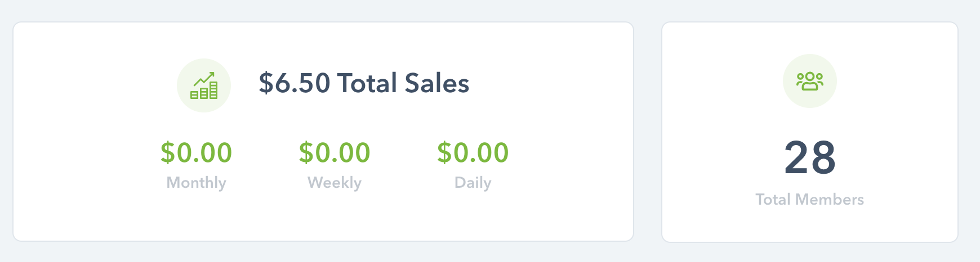Click the word Members in members card
The height and width of the screenshot is (262, 980).
pos(830,199)
